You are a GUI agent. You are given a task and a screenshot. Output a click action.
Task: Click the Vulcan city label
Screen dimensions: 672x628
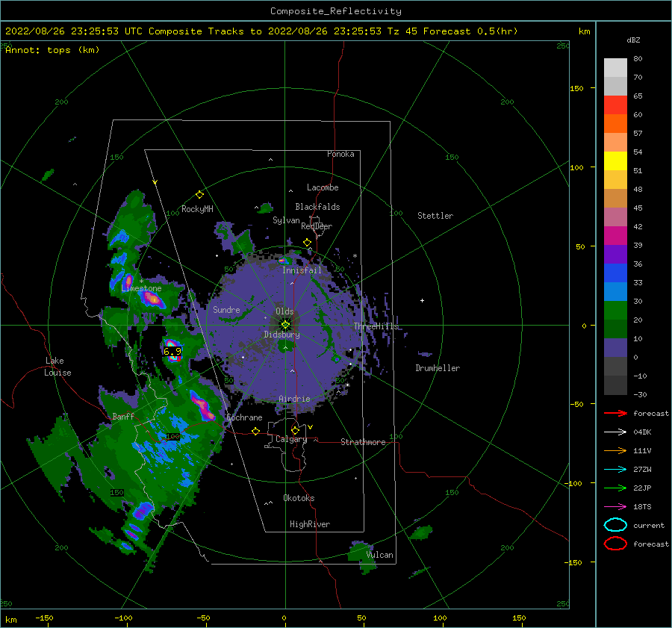[x=379, y=555]
